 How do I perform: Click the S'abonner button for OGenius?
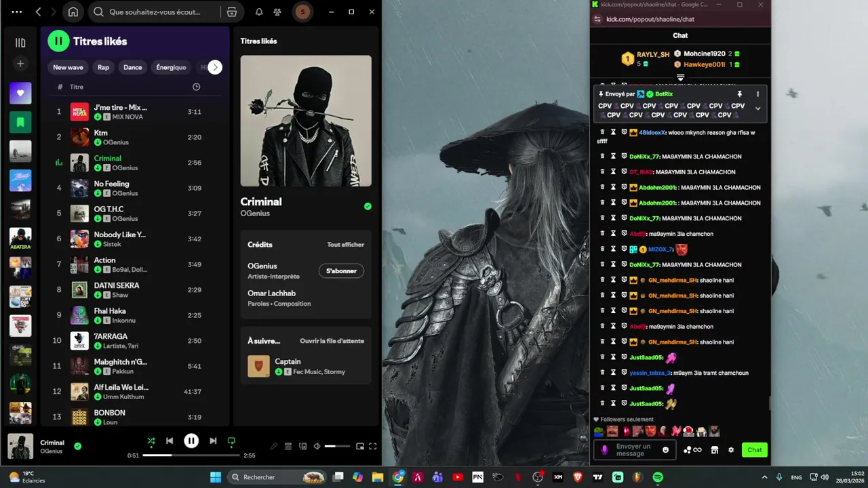pyautogui.click(x=341, y=270)
